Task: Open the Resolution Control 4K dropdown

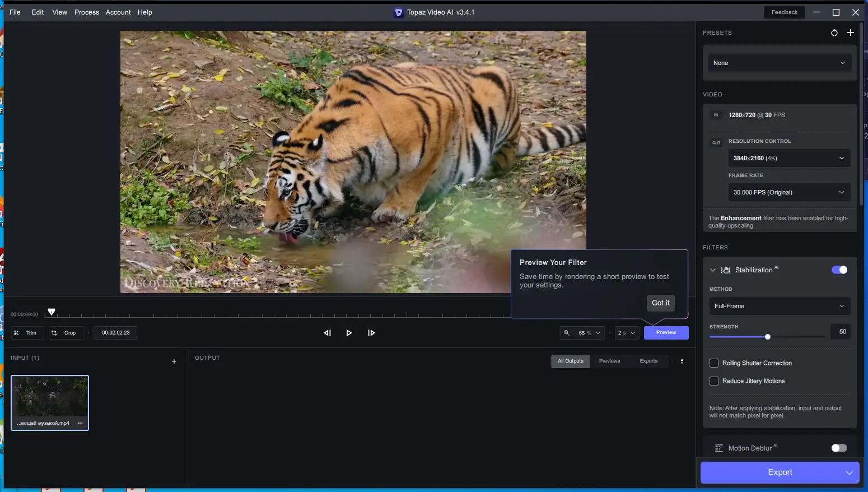Action: click(x=788, y=158)
